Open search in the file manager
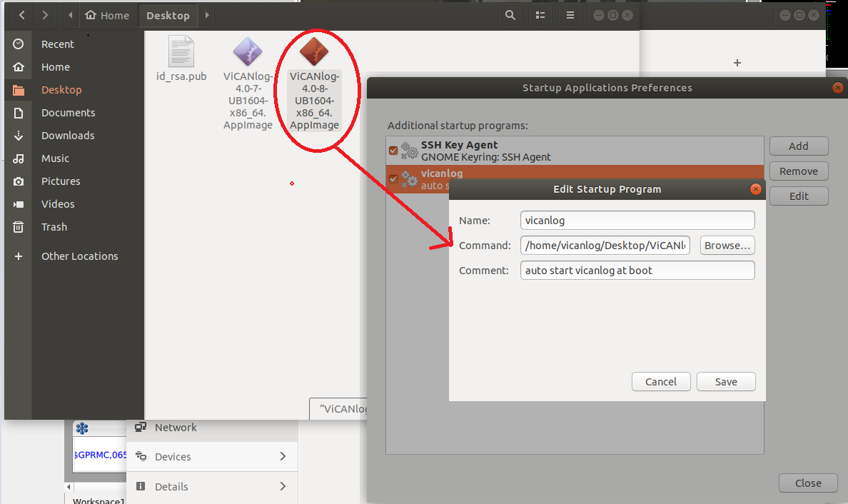Viewport: 848px width, 504px height. click(x=510, y=15)
